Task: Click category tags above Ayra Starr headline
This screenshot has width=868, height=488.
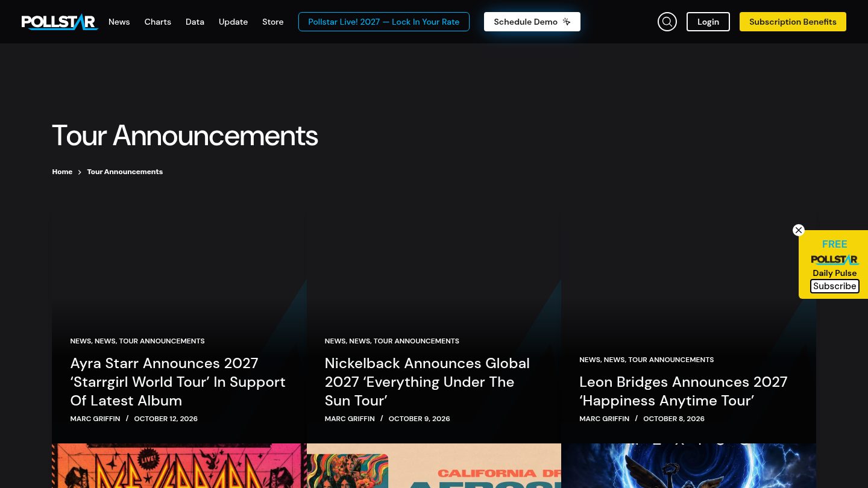Action: click(137, 341)
